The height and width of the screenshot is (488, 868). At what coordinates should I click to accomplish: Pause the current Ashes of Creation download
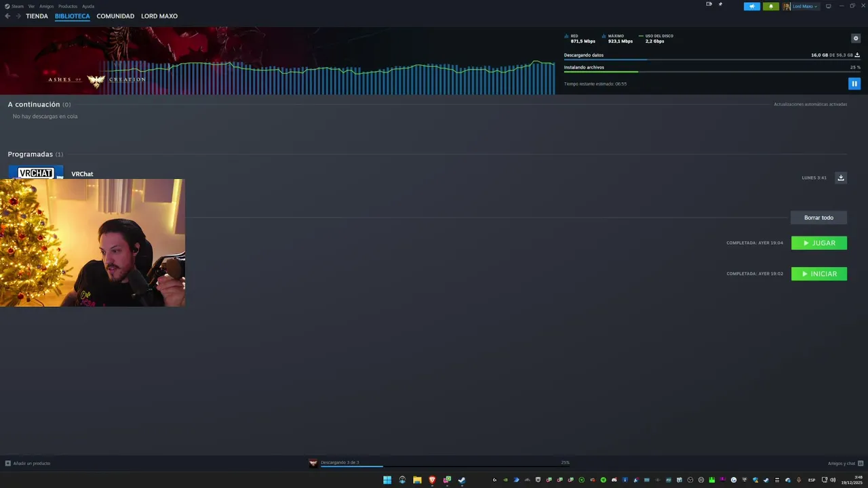tap(854, 83)
